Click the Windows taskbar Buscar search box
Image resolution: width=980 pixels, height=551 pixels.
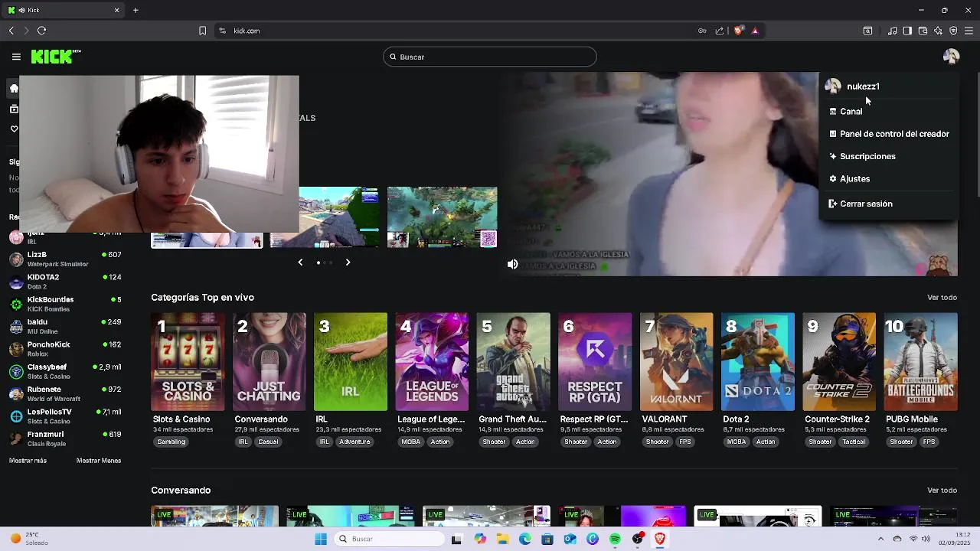(388, 539)
